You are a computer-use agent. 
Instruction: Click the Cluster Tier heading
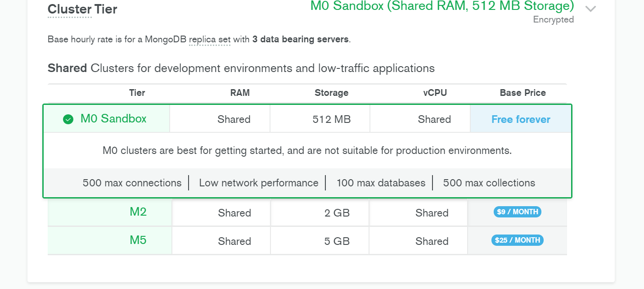point(82,9)
